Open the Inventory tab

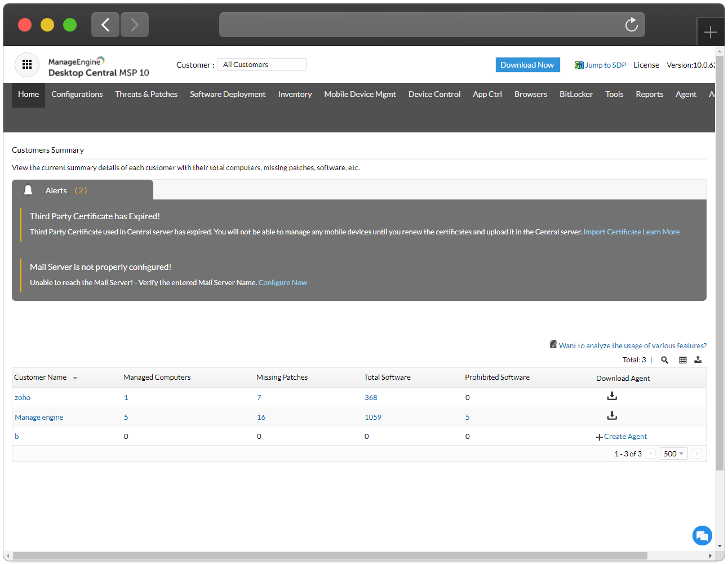[295, 95]
